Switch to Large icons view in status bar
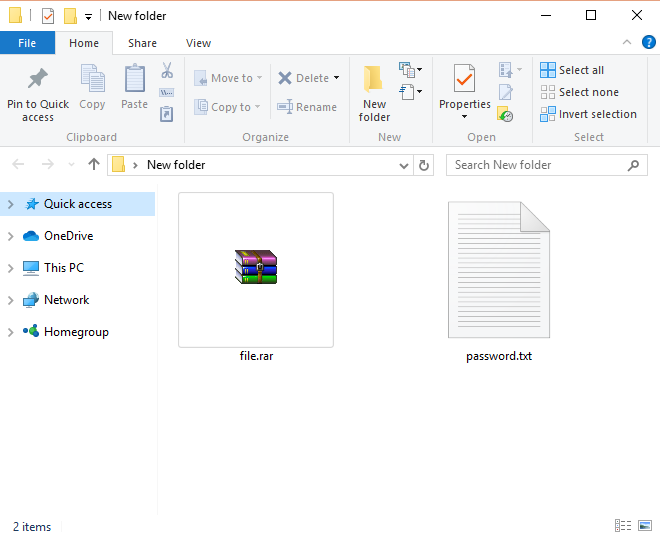Viewport: 660px width, 538px height. coord(644,525)
